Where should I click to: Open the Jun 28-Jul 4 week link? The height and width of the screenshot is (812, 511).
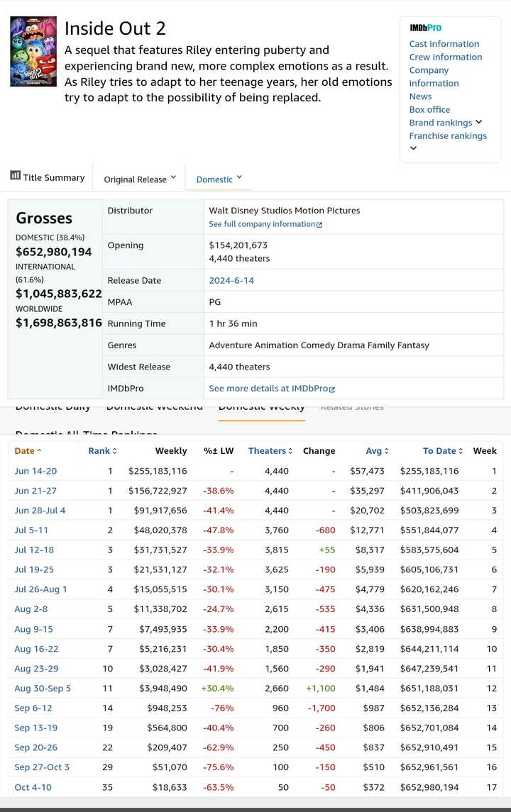40,510
